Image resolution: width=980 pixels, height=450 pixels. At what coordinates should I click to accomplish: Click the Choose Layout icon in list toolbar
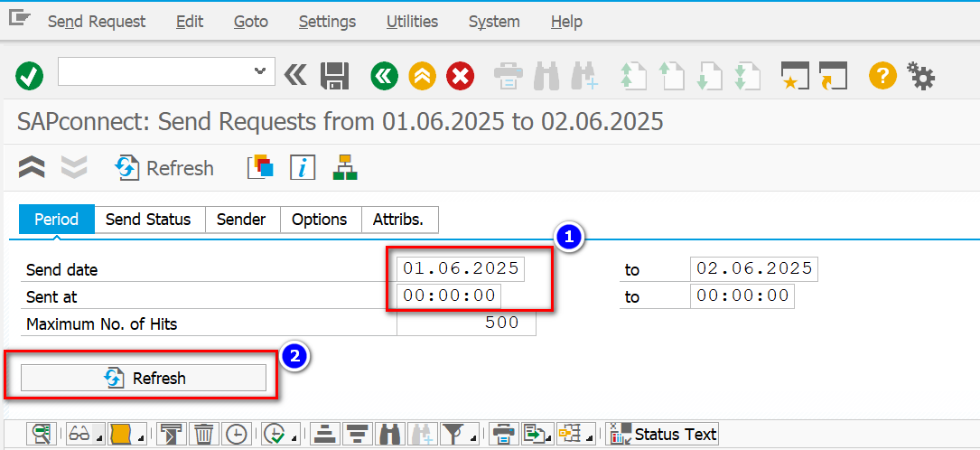[x=570, y=433]
